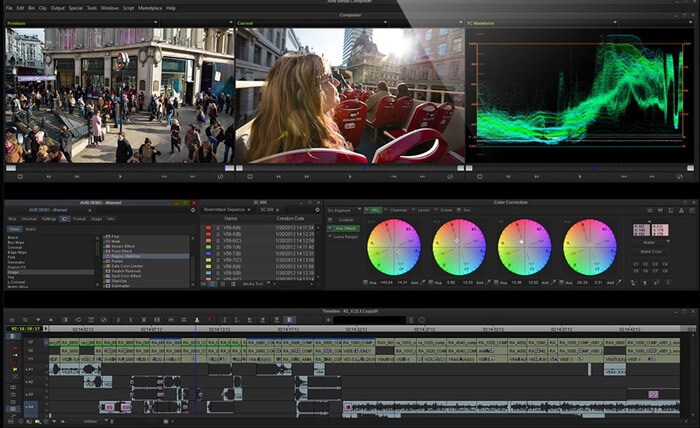The height and width of the screenshot is (428, 700).
Task: Select track V2 in the timeline
Action: [31, 351]
